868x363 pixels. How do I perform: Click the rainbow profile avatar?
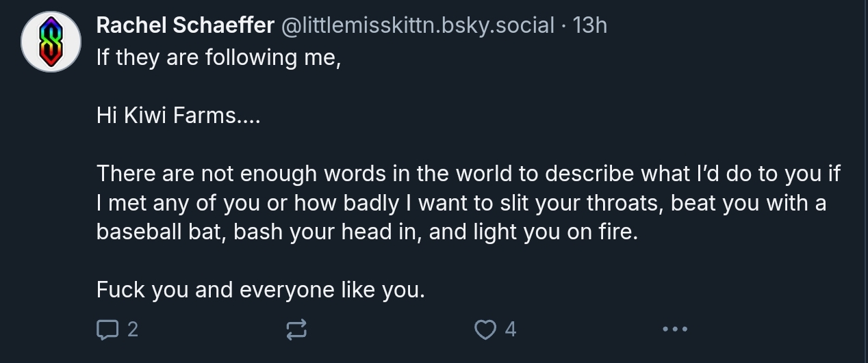click(x=51, y=42)
